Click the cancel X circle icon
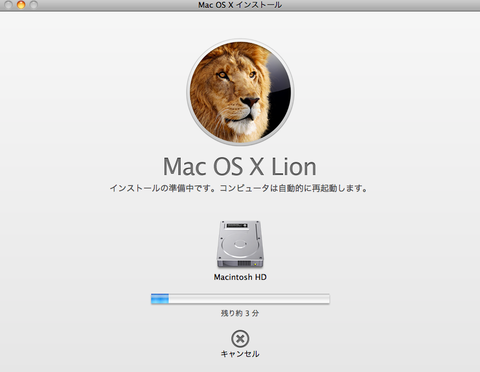 tap(240, 339)
